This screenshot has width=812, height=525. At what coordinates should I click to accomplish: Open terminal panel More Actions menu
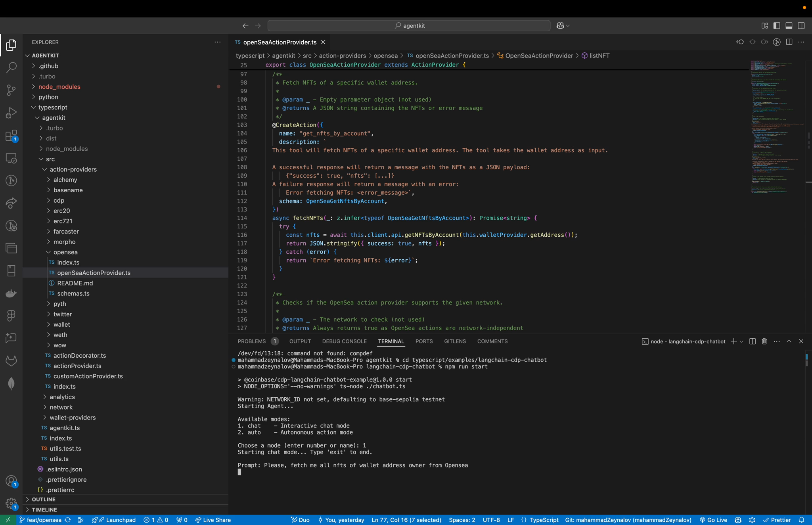click(x=777, y=341)
